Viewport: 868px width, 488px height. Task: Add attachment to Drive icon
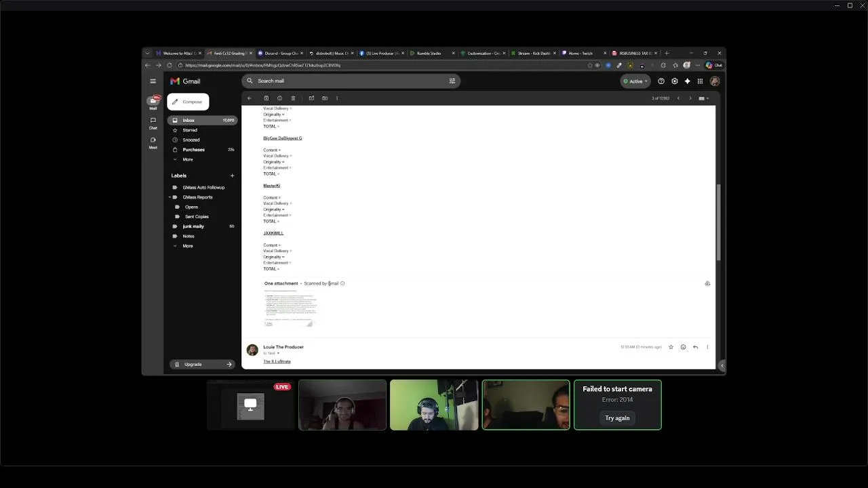coord(707,284)
